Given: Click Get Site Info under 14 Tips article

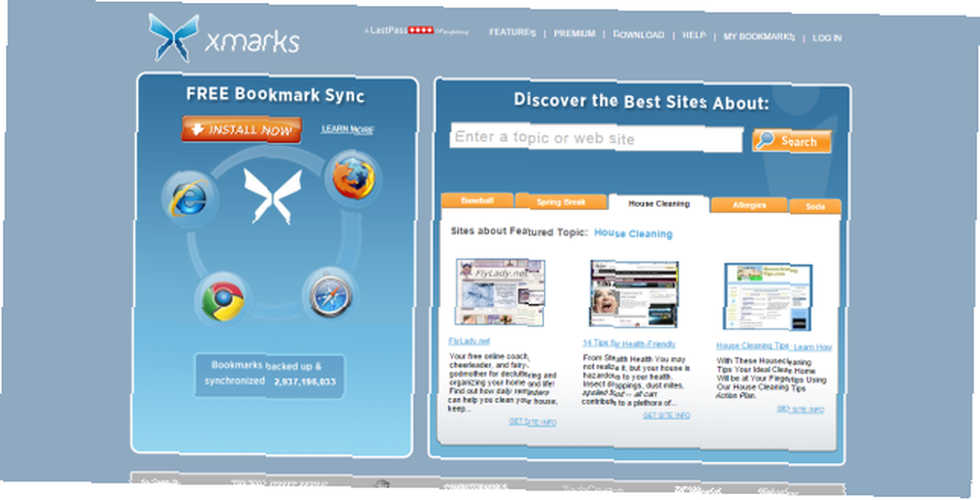Looking at the screenshot, I should (666, 415).
